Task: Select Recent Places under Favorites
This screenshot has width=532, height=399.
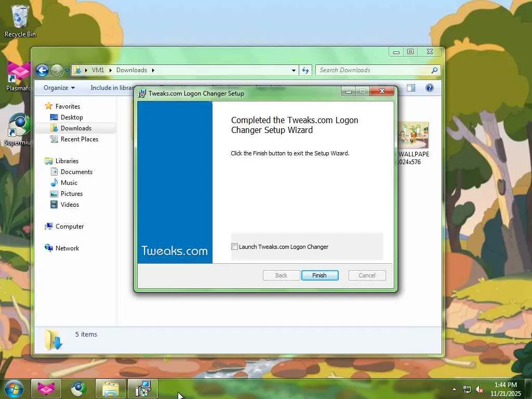Action: point(79,139)
